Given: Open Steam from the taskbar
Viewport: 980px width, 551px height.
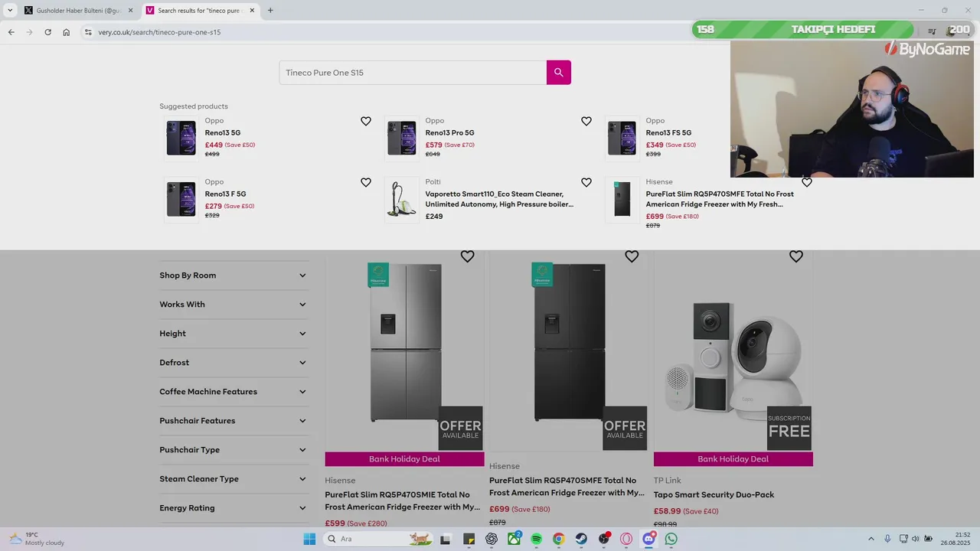Looking at the screenshot, I should coord(582,539).
